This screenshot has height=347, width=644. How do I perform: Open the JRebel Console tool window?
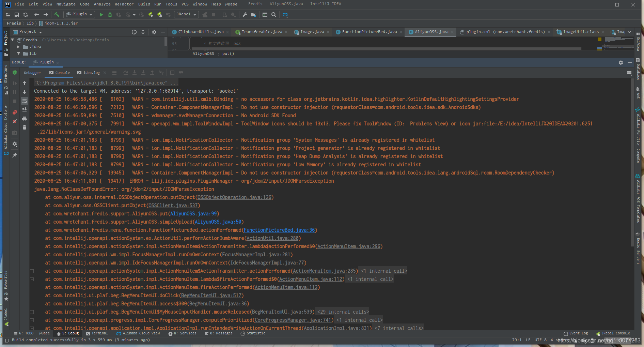coord(613,333)
